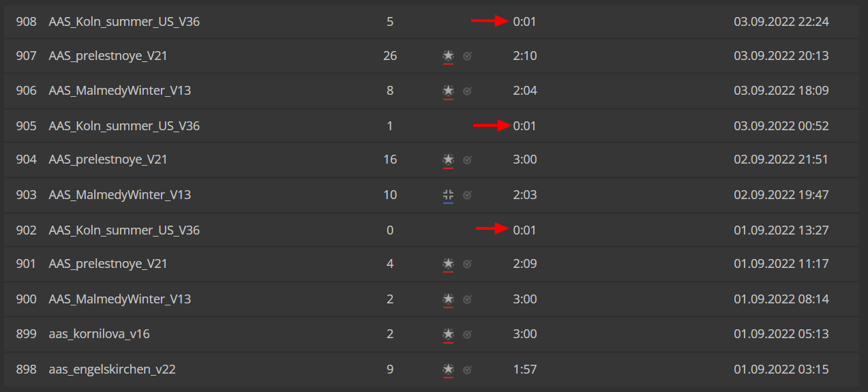Click the blue-underlined cross faction icon in row 903

coord(448,195)
